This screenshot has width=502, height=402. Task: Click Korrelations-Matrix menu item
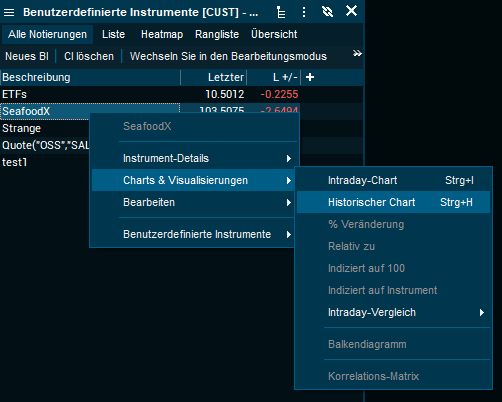[393, 376]
